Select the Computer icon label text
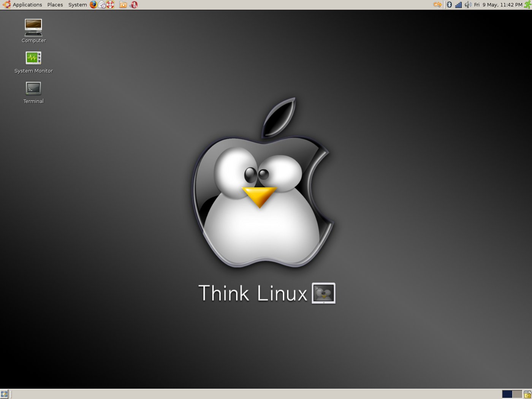Image resolution: width=532 pixels, height=399 pixels. tap(34, 41)
